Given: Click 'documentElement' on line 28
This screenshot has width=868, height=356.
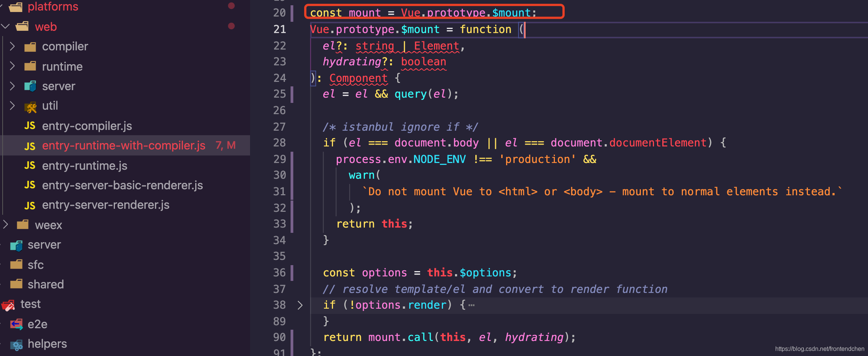Looking at the screenshot, I should (658, 143).
